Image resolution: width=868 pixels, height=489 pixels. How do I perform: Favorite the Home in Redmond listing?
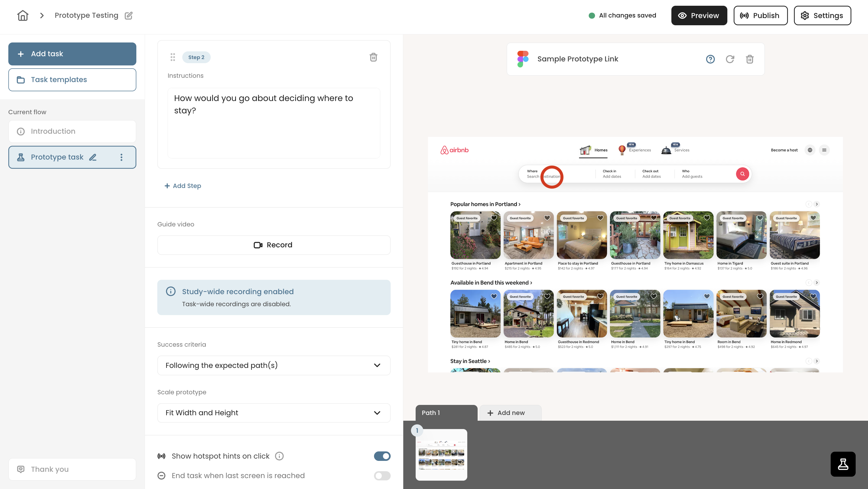pos(813,296)
